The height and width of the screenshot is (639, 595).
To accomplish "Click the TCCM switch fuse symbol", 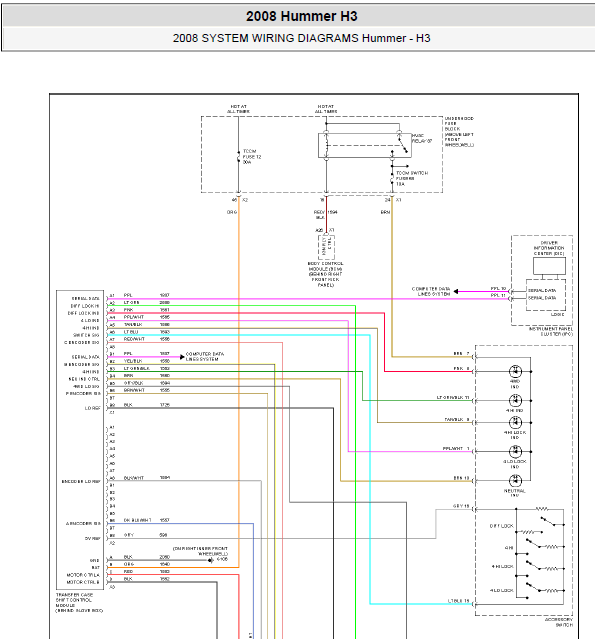I will [392, 178].
